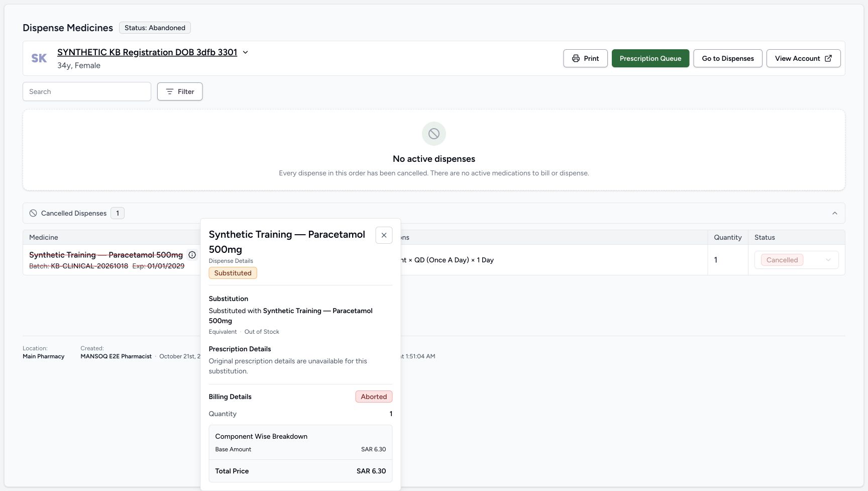This screenshot has width=868, height=491.
Task: Click the Medicine column header
Action: click(x=44, y=237)
